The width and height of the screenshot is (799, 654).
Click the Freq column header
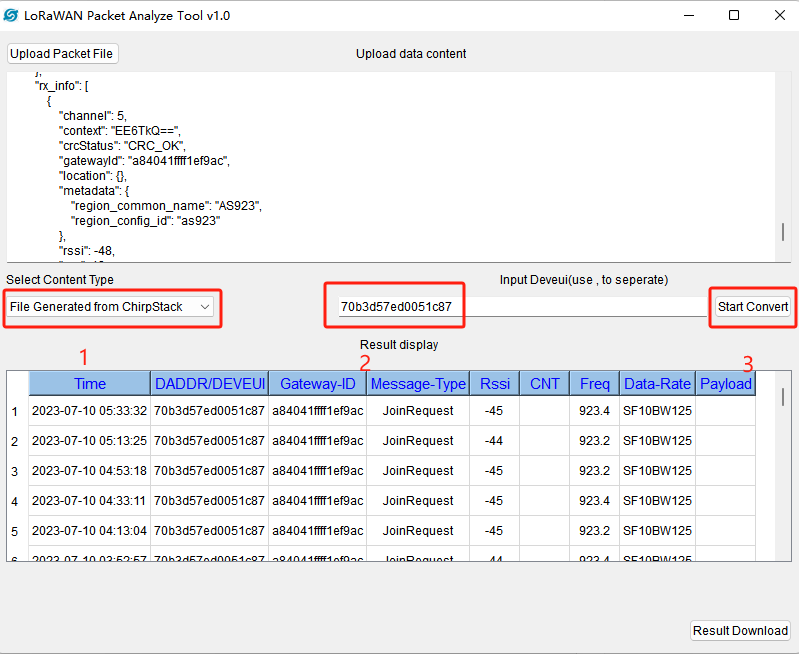(594, 383)
